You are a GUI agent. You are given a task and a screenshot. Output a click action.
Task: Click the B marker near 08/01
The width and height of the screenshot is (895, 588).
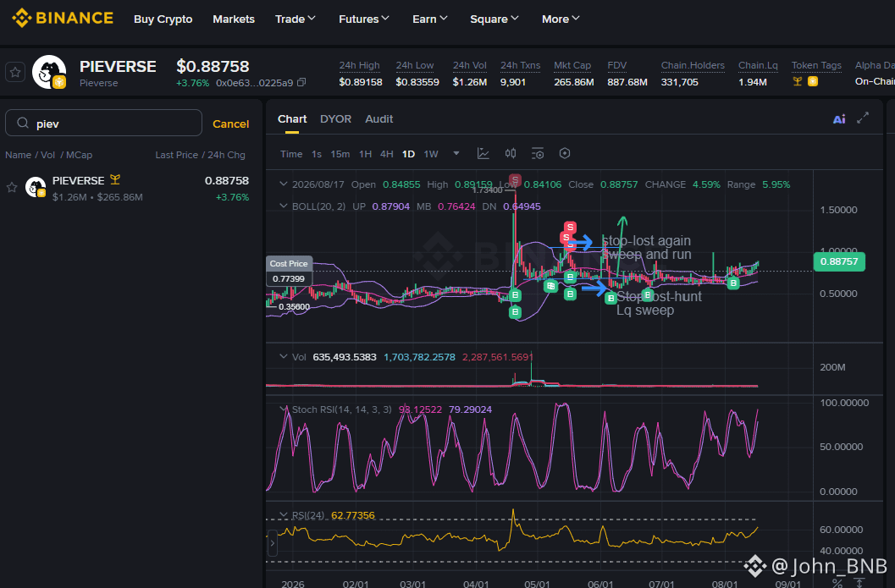click(x=733, y=283)
